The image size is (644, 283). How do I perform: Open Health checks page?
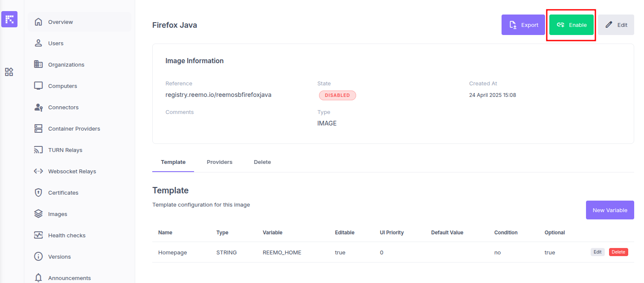[80, 235]
